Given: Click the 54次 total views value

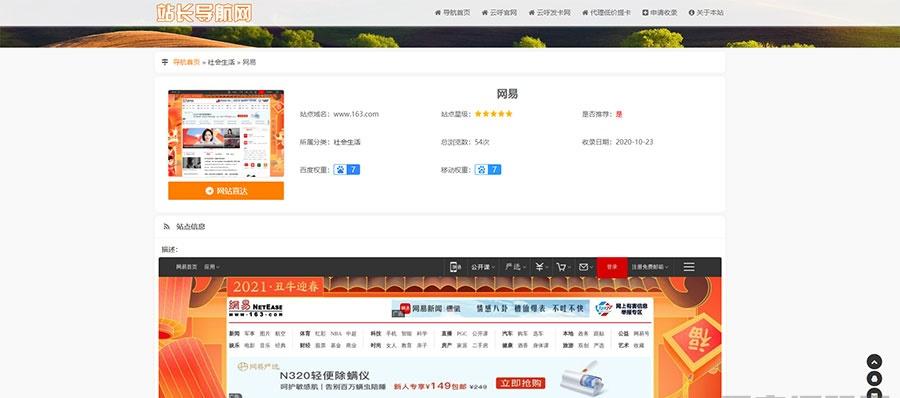Looking at the screenshot, I should pos(482,142).
